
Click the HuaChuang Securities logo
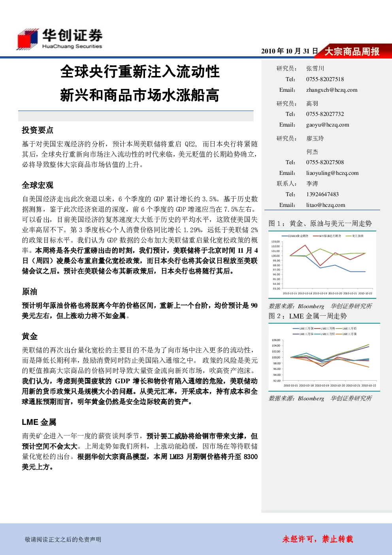(59, 39)
